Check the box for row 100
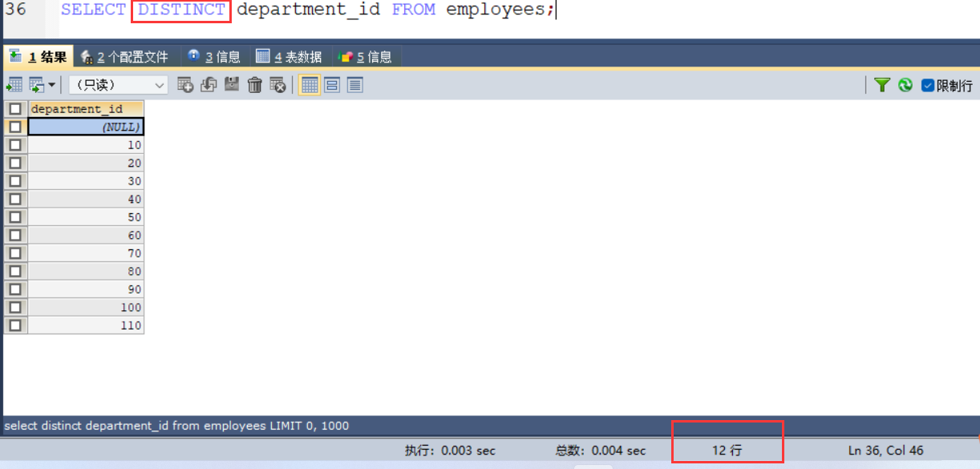This screenshot has width=980, height=469. click(x=15, y=307)
